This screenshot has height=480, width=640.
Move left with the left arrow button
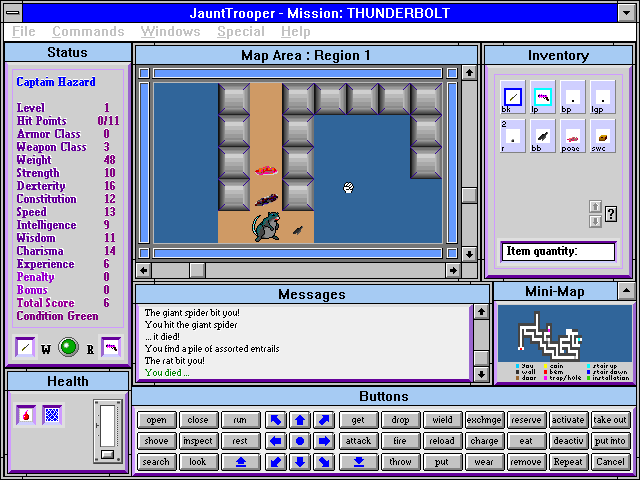point(276,441)
